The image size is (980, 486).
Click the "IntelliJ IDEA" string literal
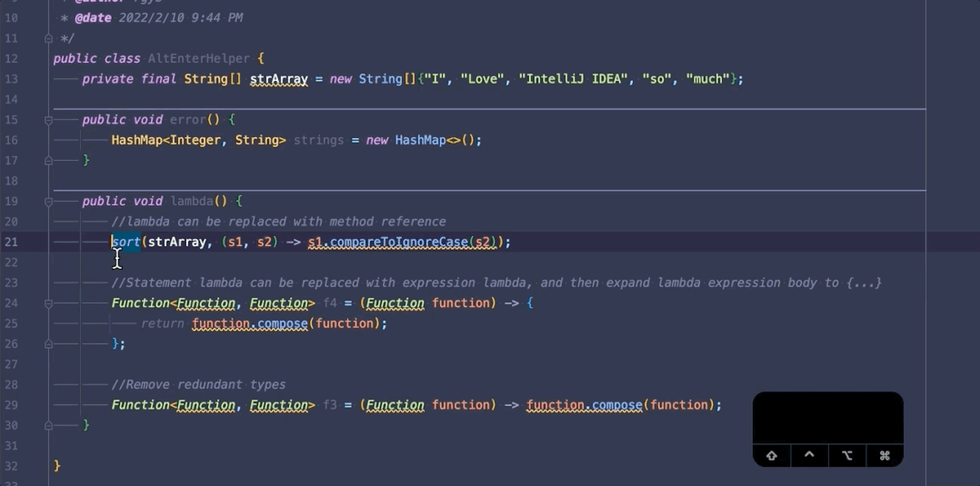[x=577, y=79]
